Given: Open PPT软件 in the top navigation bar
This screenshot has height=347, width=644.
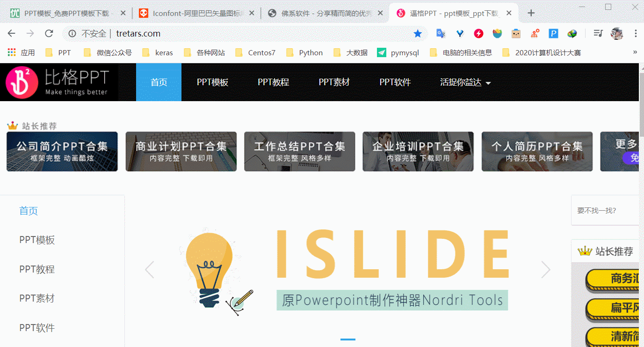Looking at the screenshot, I should pos(395,82).
